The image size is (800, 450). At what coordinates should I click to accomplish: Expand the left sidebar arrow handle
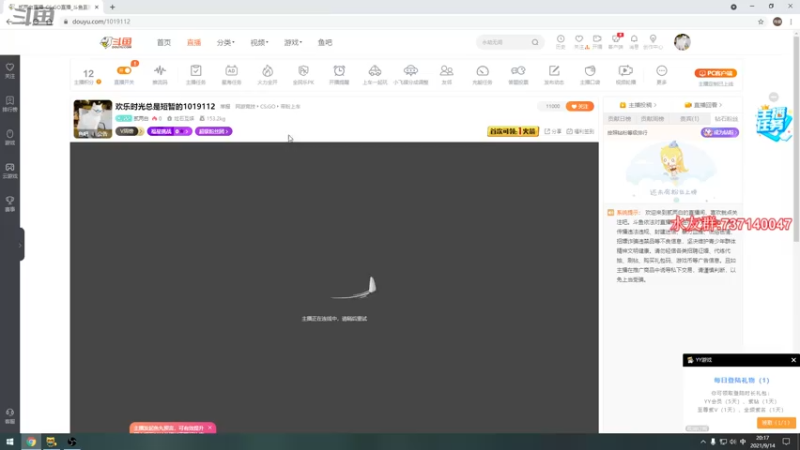click(x=20, y=245)
